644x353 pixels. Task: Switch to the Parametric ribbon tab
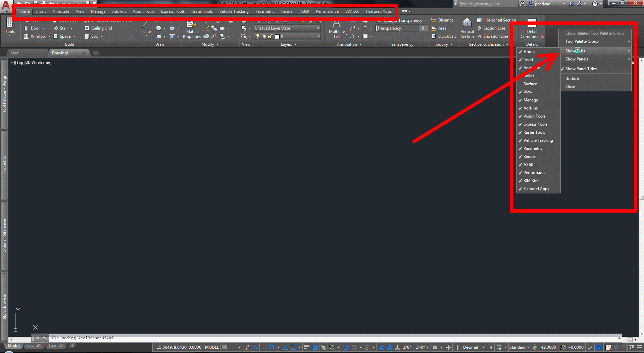click(264, 11)
